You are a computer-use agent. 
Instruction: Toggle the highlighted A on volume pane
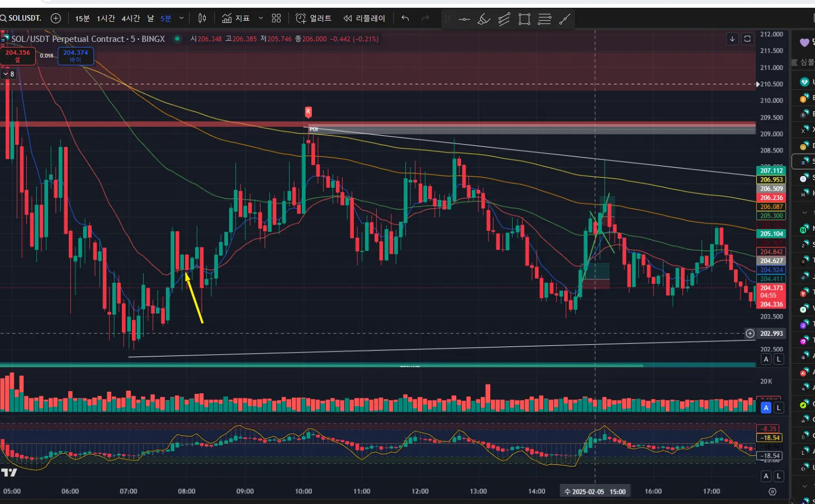tap(766, 407)
